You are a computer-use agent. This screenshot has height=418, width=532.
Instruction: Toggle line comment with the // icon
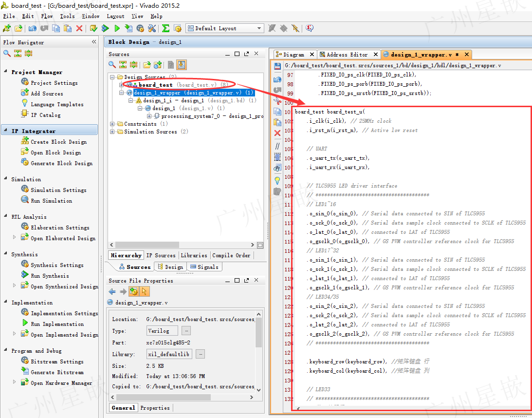[277, 146]
